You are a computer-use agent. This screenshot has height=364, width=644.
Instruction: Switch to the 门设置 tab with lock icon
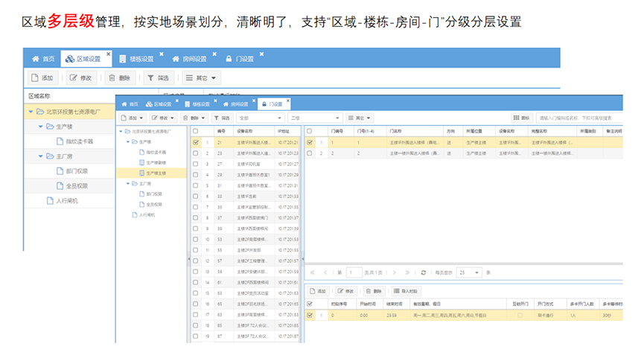(x=271, y=104)
